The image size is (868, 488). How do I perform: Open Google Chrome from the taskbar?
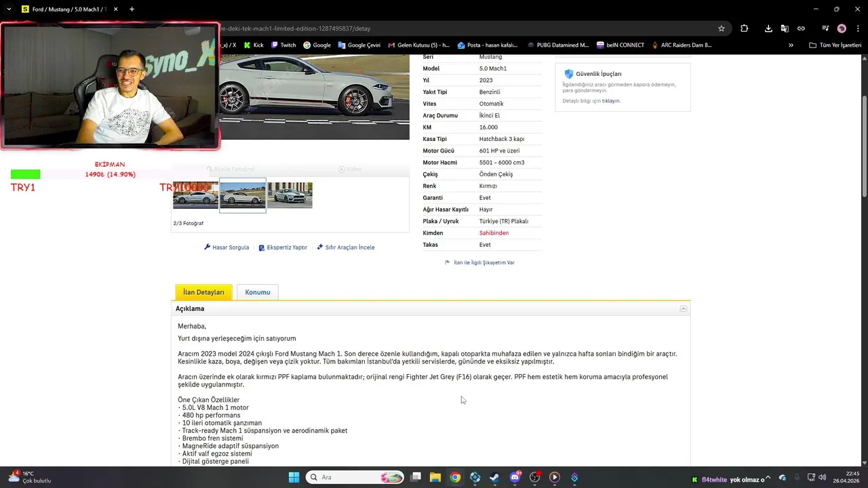click(455, 477)
